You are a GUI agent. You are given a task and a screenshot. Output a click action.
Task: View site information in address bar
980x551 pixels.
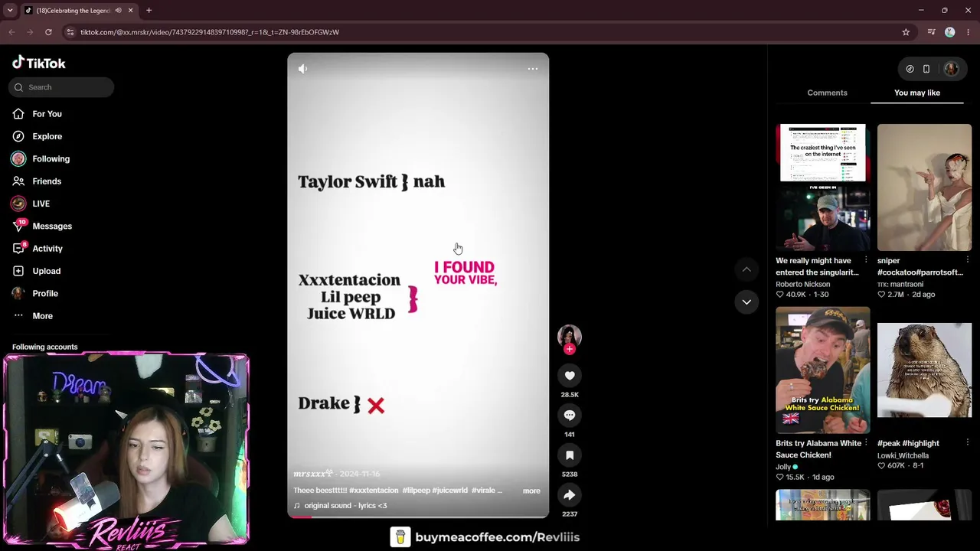point(70,32)
